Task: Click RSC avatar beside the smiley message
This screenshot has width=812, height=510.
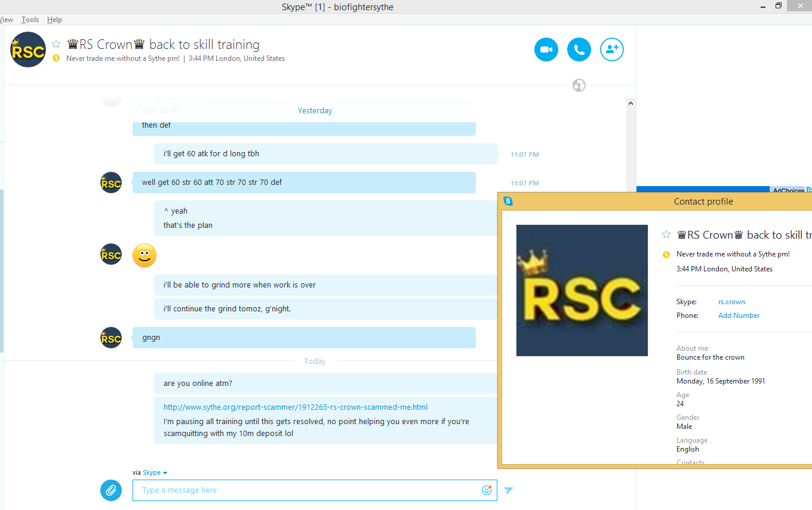Action: (x=111, y=254)
